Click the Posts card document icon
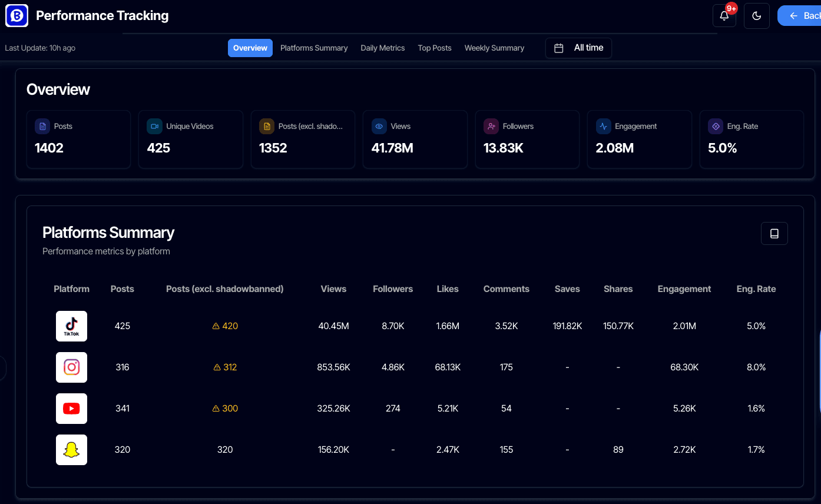 click(42, 126)
